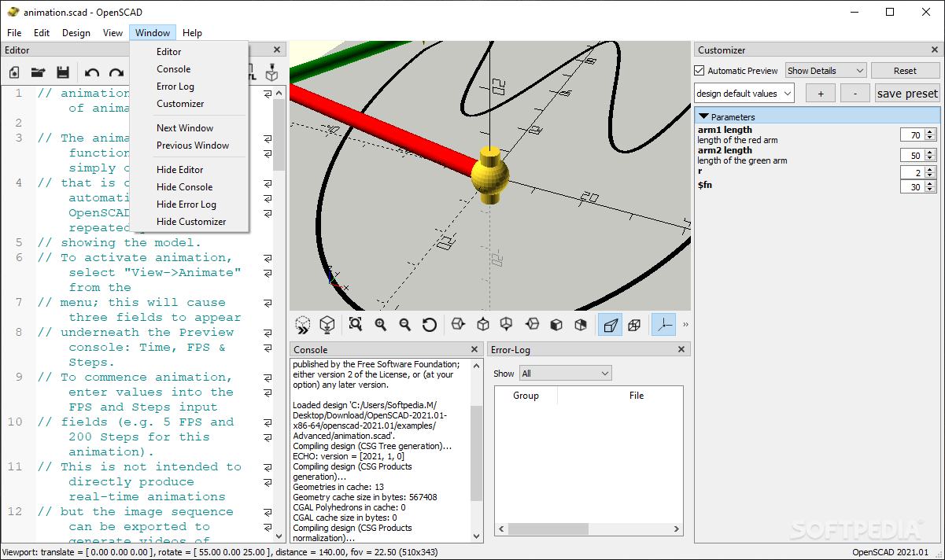
Task: Close the Console panel
Action: tap(474, 349)
